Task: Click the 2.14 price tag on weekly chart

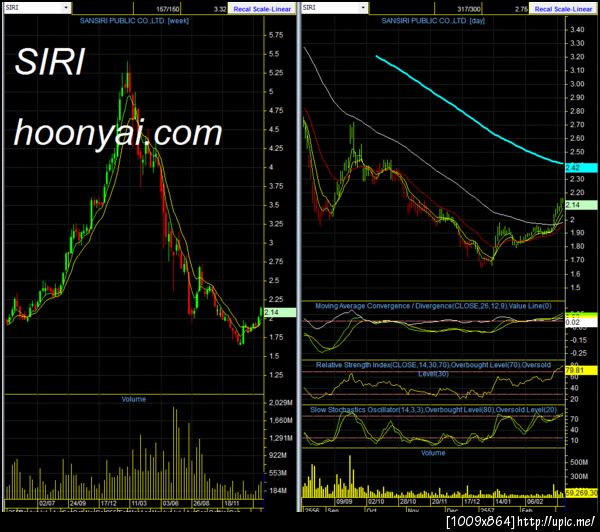Action: [280, 312]
